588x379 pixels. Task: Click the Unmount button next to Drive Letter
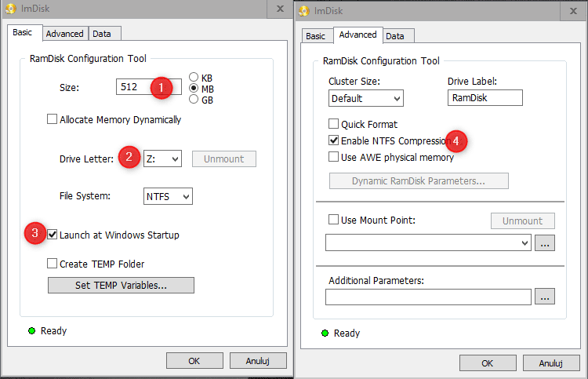point(224,159)
